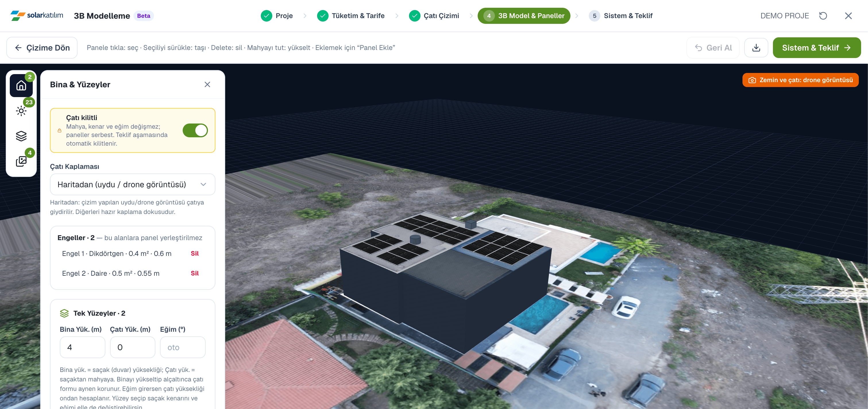Select the Engel 1 · Dikdörtgen row
868x409 pixels.
point(132,253)
